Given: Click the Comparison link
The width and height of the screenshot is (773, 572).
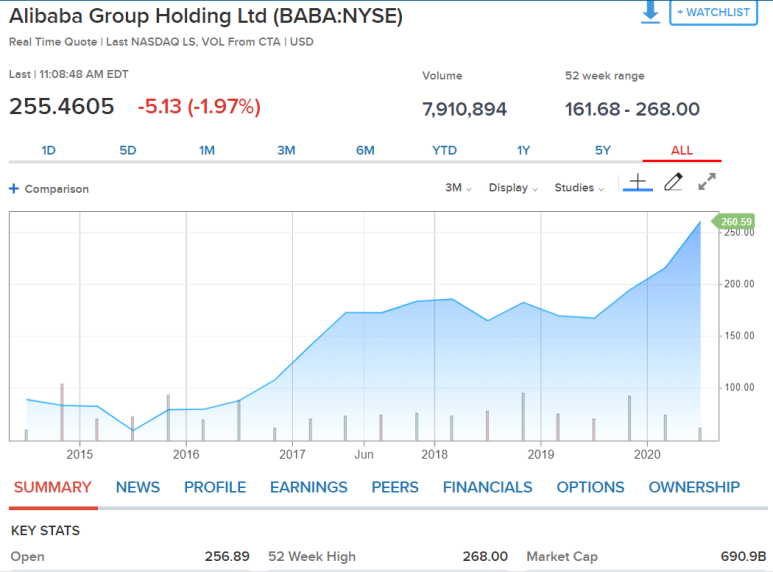Looking at the screenshot, I should click(x=57, y=189).
